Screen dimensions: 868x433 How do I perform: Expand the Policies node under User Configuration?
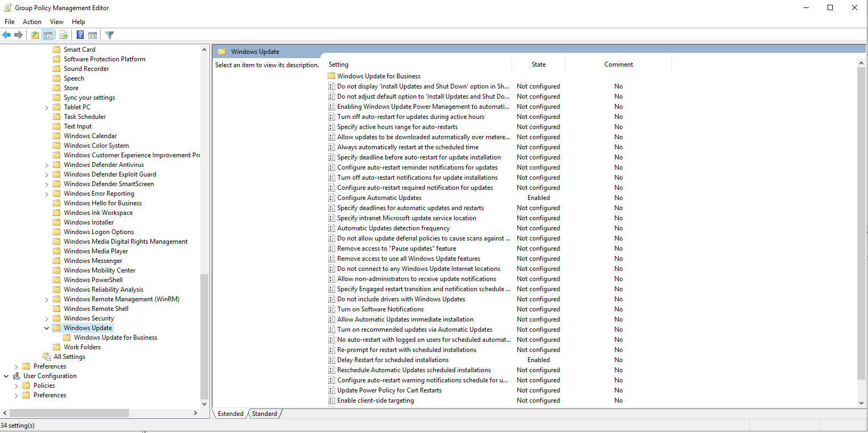click(17, 386)
